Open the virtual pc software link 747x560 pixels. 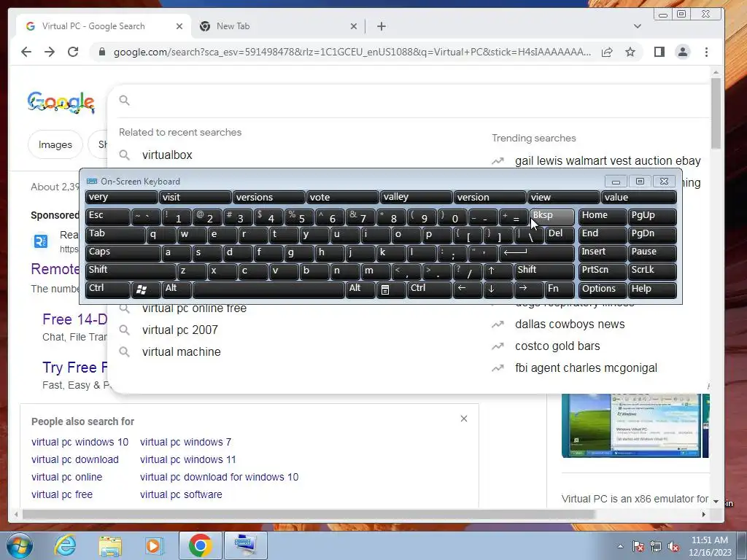(181, 494)
